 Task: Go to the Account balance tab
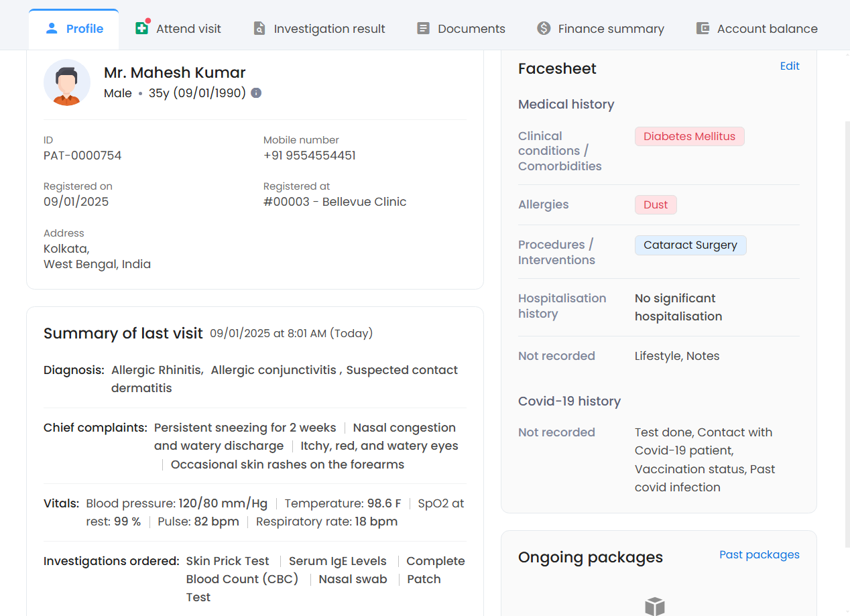tap(767, 29)
